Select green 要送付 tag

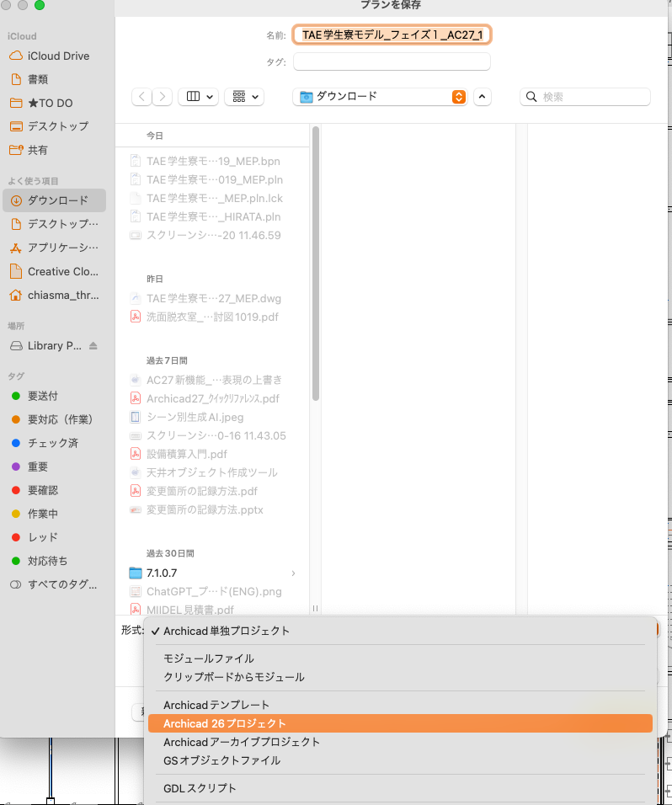pos(54,396)
